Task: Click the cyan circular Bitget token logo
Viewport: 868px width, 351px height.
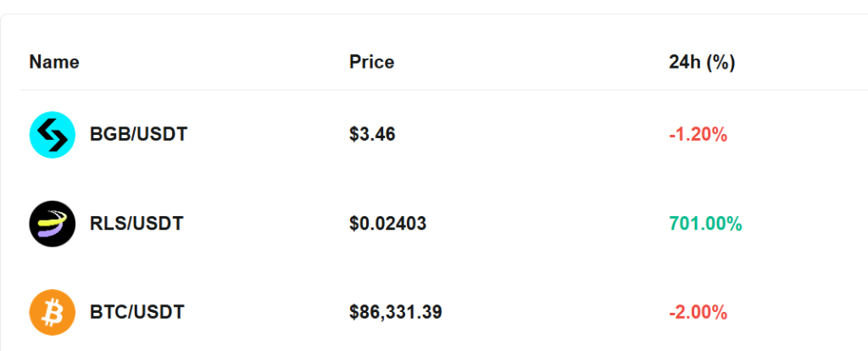Action: coord(53,135)
